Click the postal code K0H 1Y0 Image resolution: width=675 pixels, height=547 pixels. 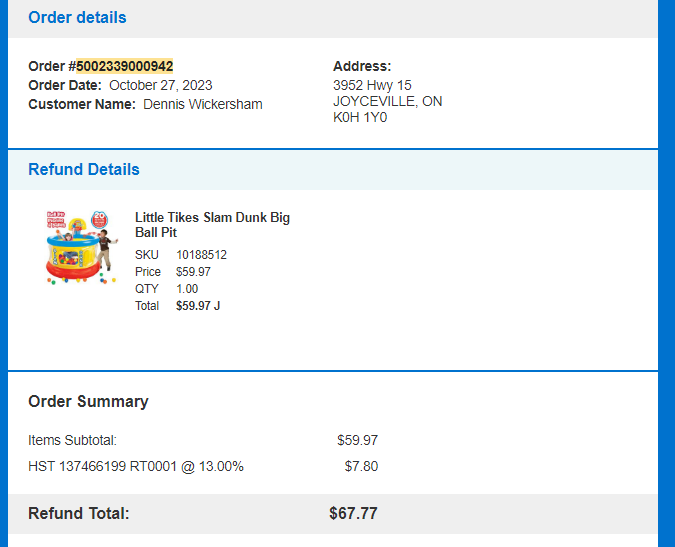coord(360,117)
